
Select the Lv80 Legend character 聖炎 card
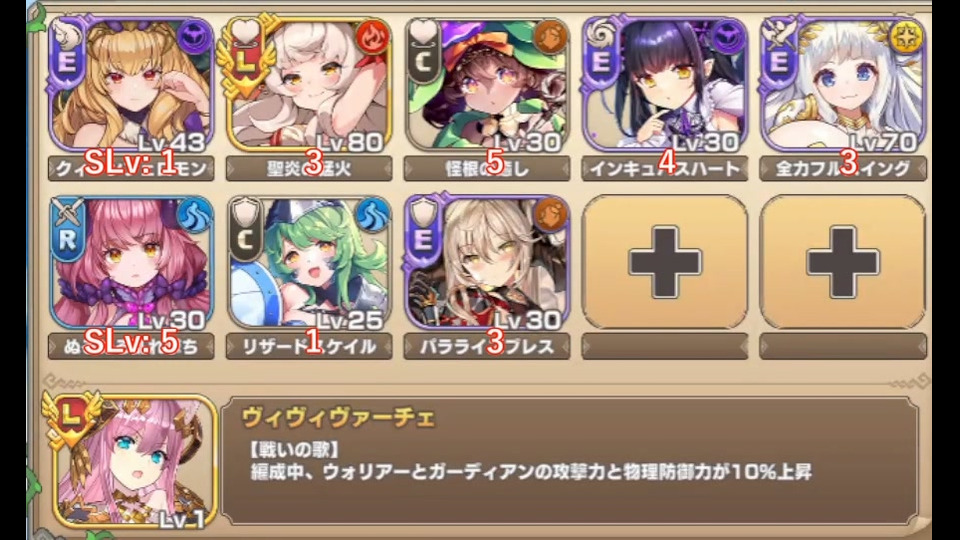[x=309, y=84]
